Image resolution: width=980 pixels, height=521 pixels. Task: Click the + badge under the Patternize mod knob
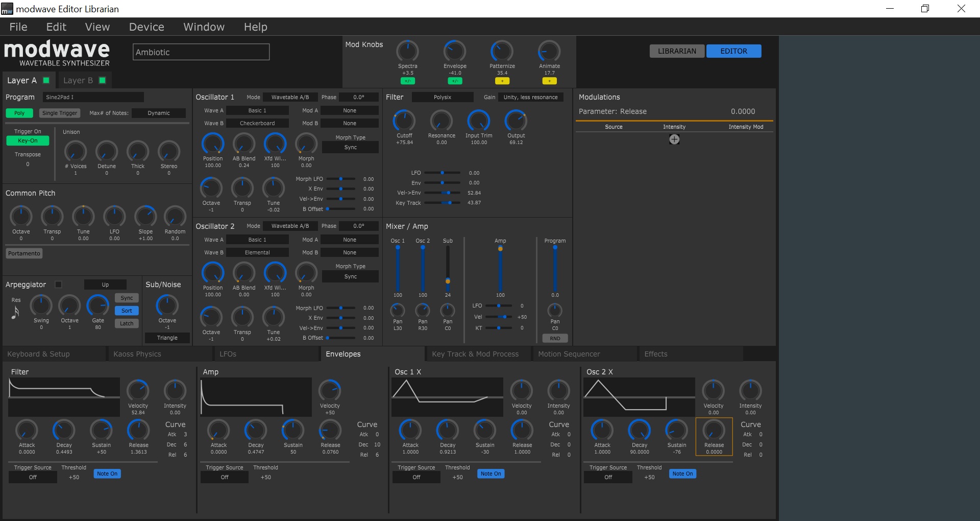tap(502, 81)
